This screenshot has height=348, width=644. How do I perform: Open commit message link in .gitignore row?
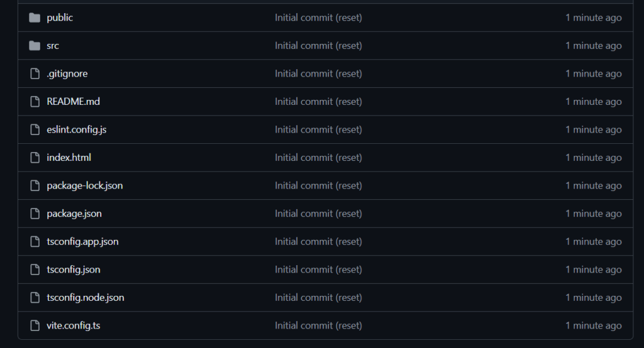tap(318, 73)
